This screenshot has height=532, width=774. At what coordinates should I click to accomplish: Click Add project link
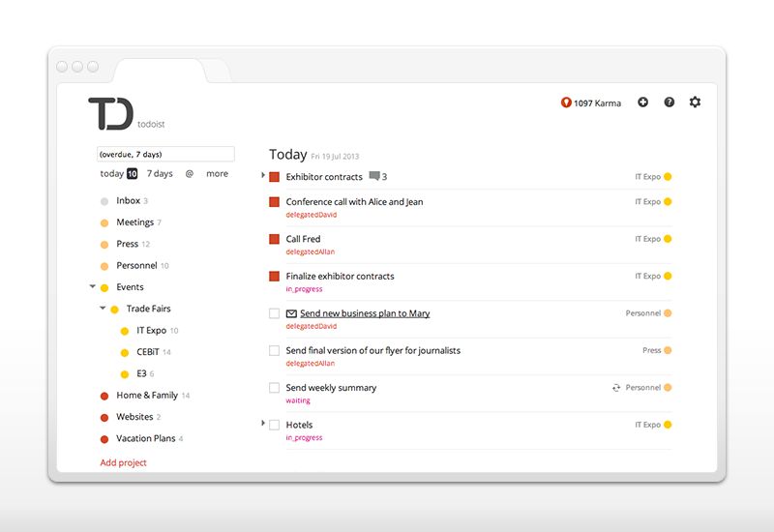click(124, 463)
